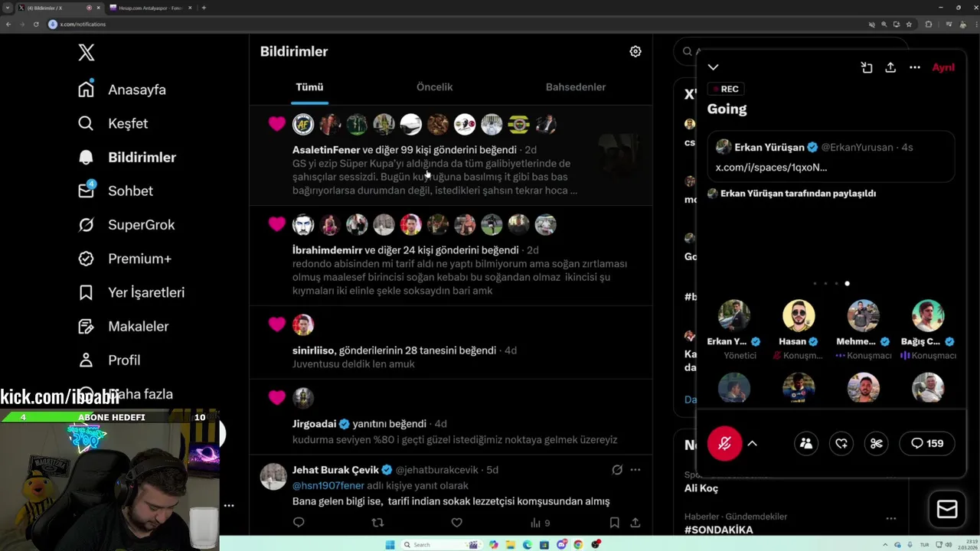
Task: Open Profil from the sidebar
Action: click(109, 360)
